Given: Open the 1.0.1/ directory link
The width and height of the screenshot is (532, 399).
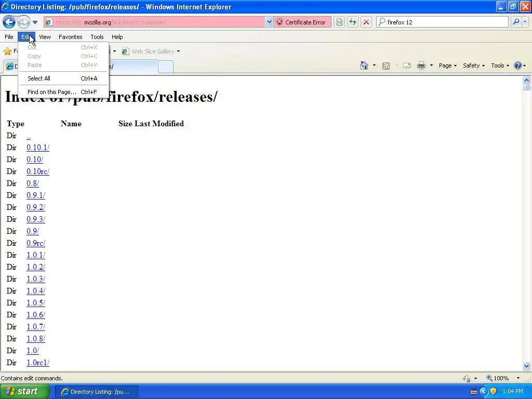Looking at the screenshot, I should click(36, 255).
